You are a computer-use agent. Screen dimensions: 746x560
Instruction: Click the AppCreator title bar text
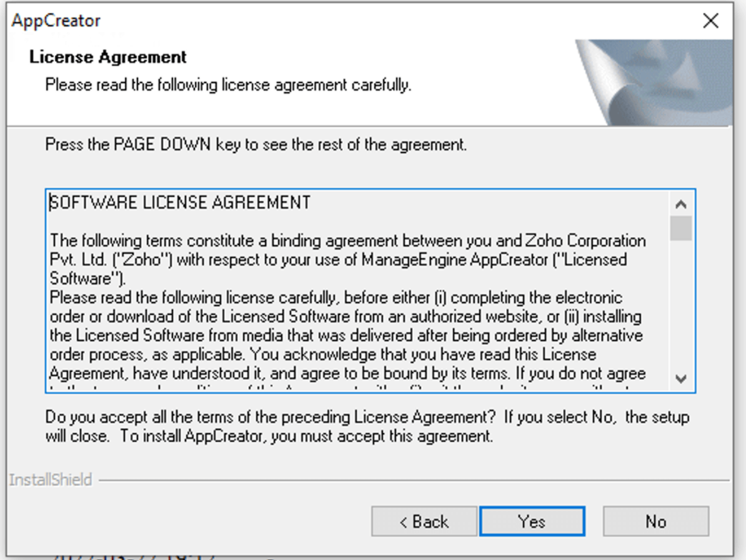(56, 21)
